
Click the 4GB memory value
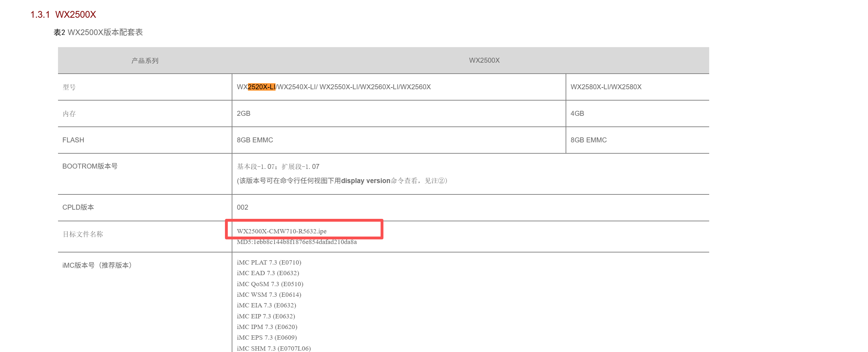(577, 113)
